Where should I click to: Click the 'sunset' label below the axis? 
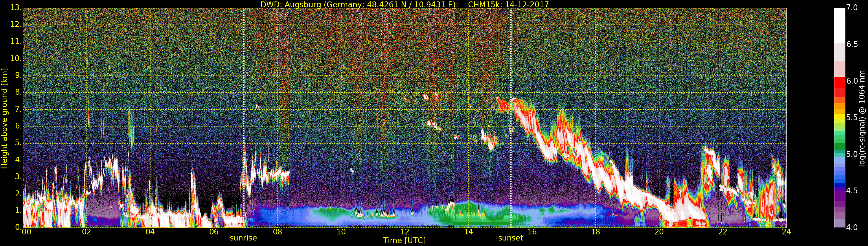click(x=510, y=238)
